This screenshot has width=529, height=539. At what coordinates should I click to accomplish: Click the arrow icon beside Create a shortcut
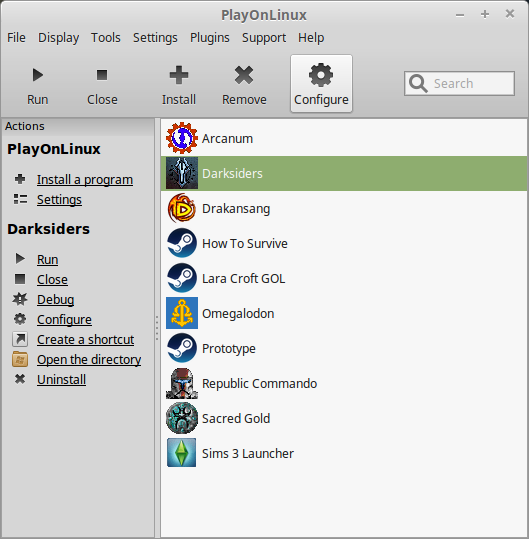[x=20, y=339]
